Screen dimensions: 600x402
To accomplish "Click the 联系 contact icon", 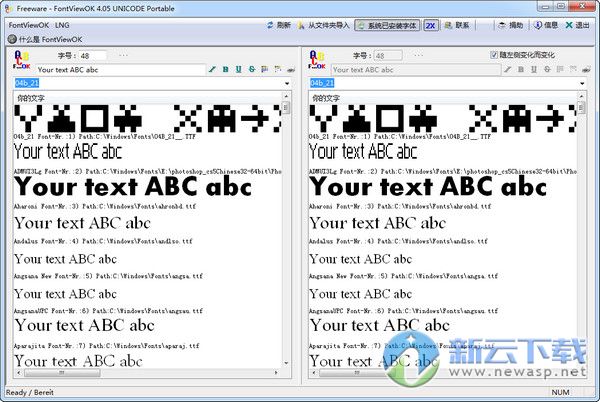I will pos(448,25).
